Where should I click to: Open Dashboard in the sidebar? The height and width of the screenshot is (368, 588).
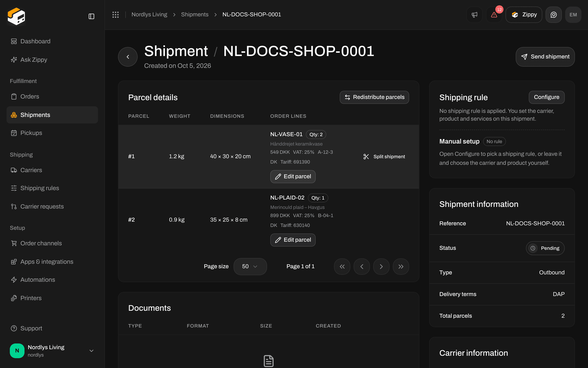point(52,41)
